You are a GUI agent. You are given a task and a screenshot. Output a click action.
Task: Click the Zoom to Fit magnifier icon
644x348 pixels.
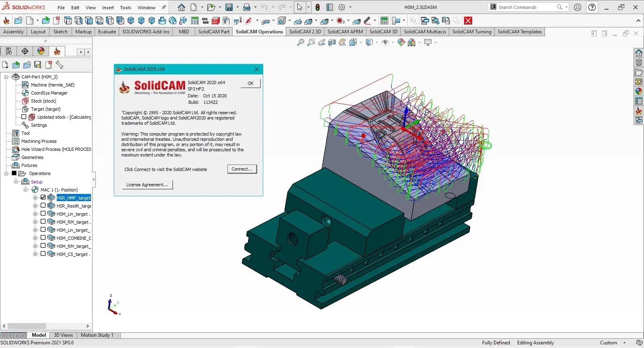coord(301,42)
